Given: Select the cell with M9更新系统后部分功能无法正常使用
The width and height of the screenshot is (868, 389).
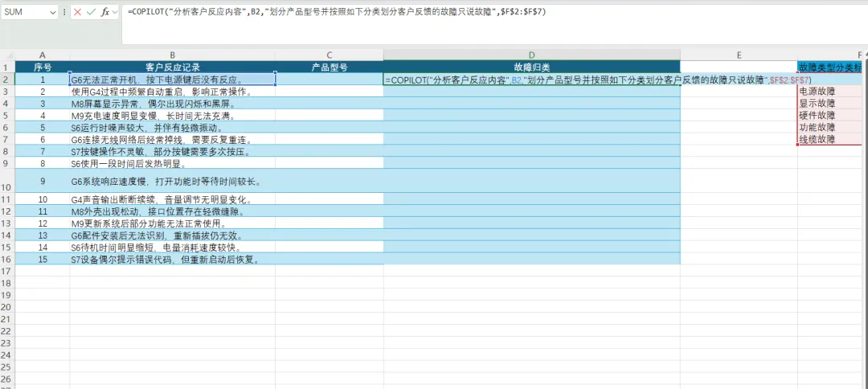Looking at the screenshot, I should pos(173,223).
